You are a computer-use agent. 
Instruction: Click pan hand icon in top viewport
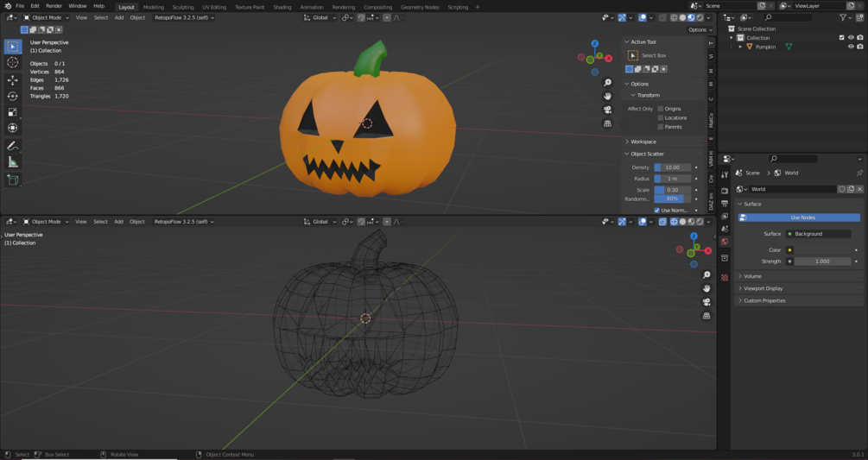click(x=607, y=96)
